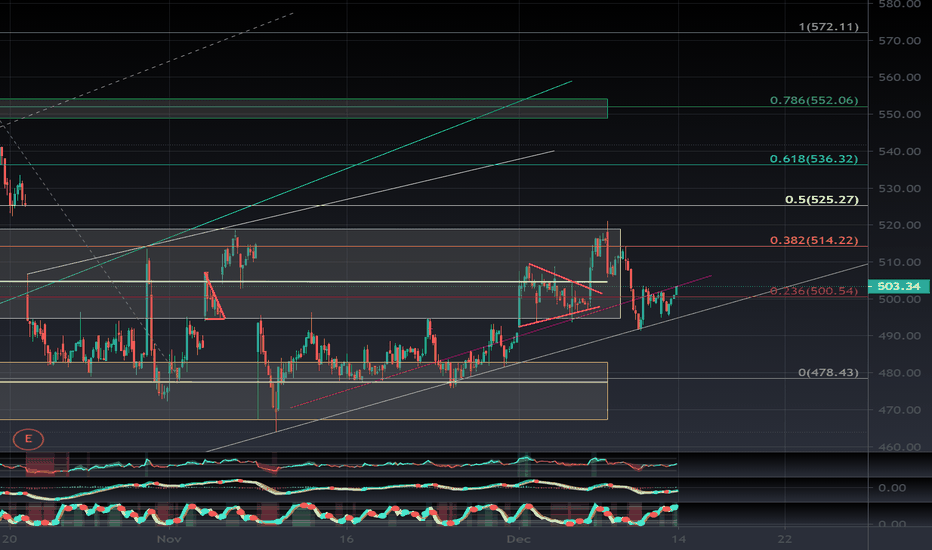Select the current price label 503.34
The width and height of the screenshot is (932, 550).
tap(898, 286)
